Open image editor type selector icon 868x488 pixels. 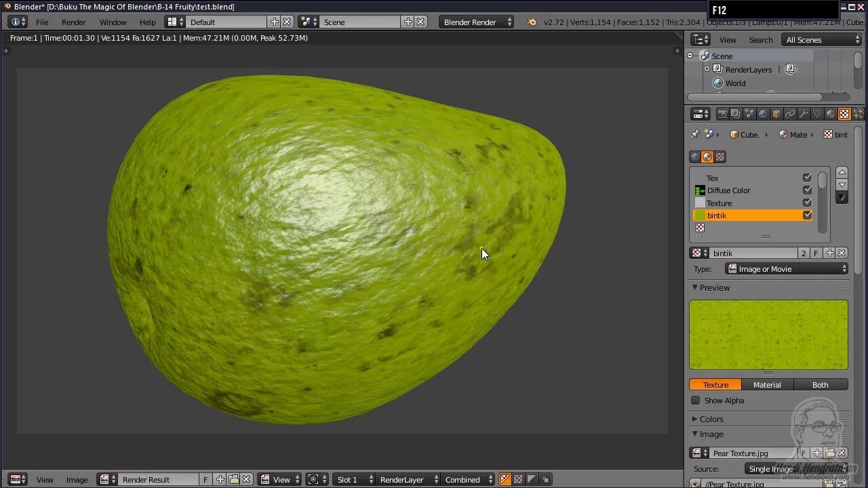pos(18,479)
